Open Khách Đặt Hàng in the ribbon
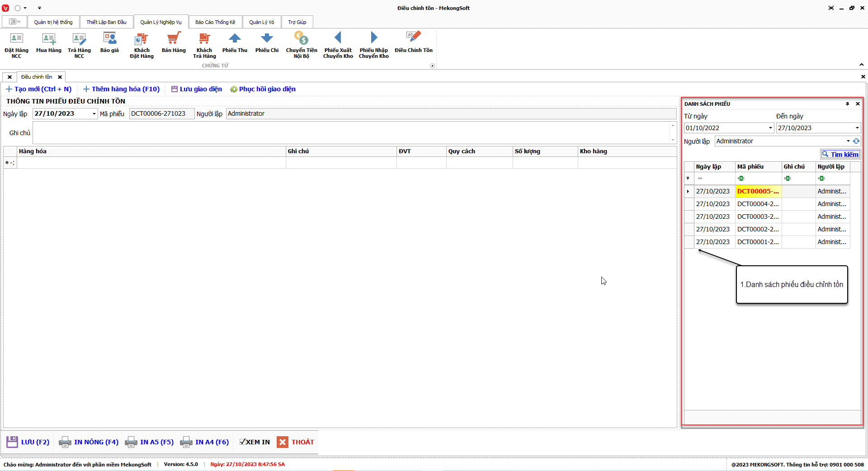Screen dimensions: 868x471 pyautogui.click(x=142, y=45)
